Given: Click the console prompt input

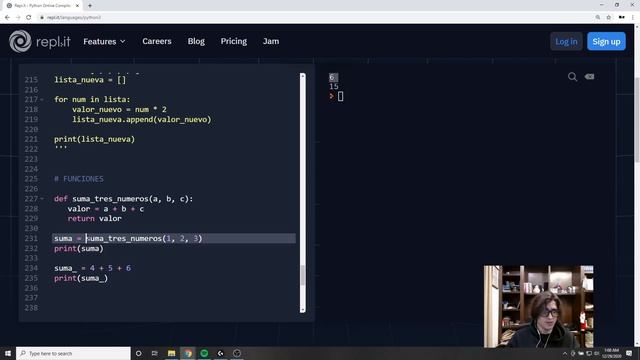Looking at the screenshot, I should click(x=340, y=96).
